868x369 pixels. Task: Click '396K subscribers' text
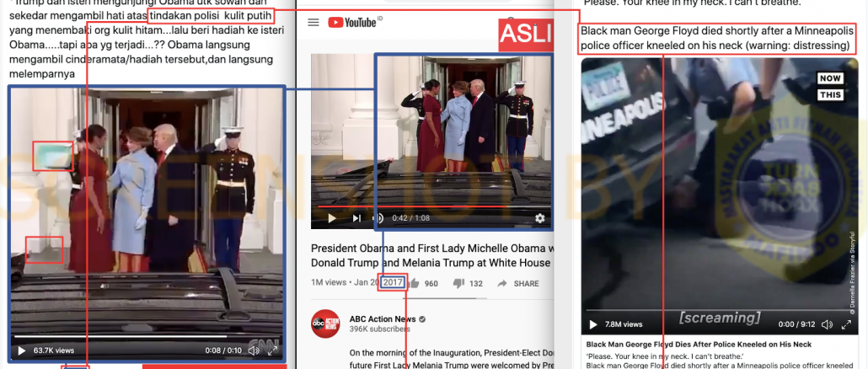coord(380,329)
